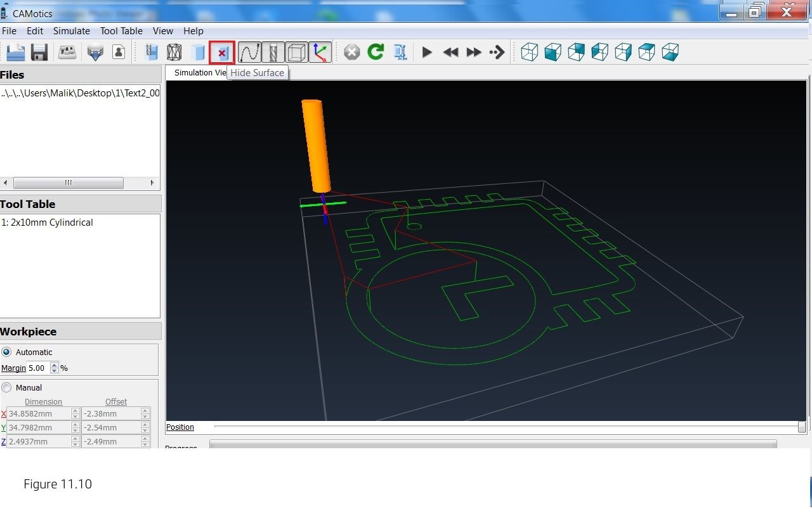
Task: Toggle the Hide Surface option
Action: (221, 53)
